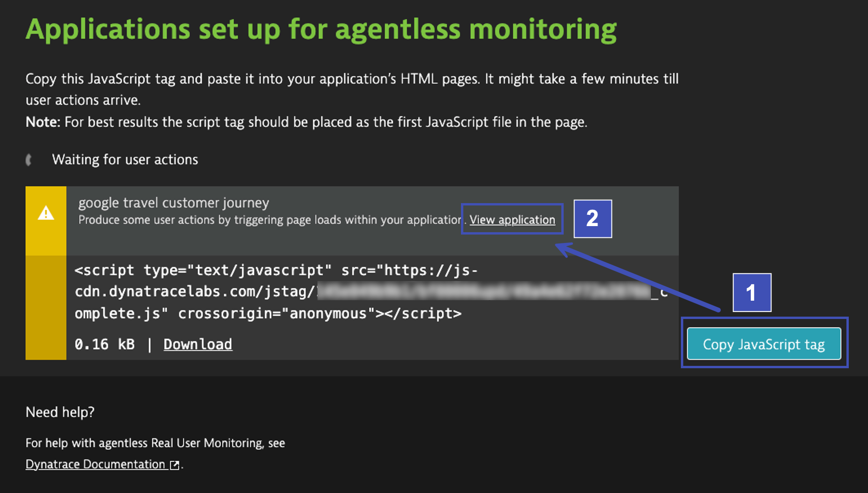Click the dark yellow bar beside code snippet
This screenshot has width=868, height=493.
46,308
